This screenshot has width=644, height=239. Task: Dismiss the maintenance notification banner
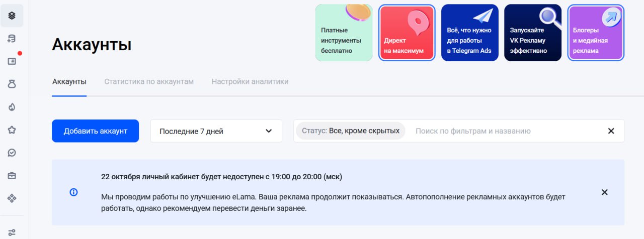coord(604,192)
